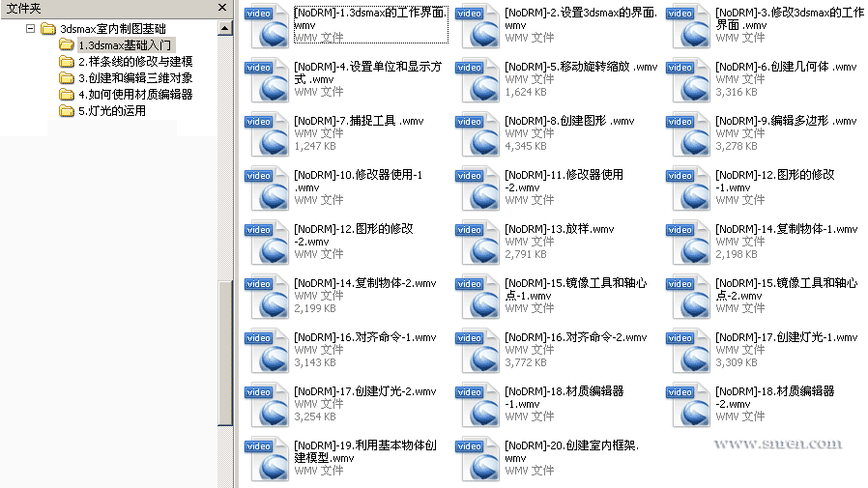Open video icon for 14.复制物体-1.wmv
Viewport: 868px width, 488px height.
(x=688, y=243)
